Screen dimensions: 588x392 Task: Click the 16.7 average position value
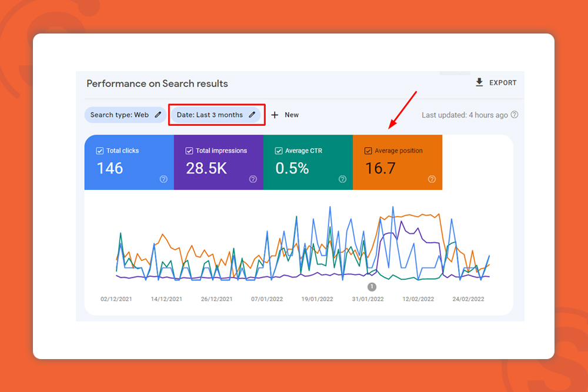pos(380,168)
